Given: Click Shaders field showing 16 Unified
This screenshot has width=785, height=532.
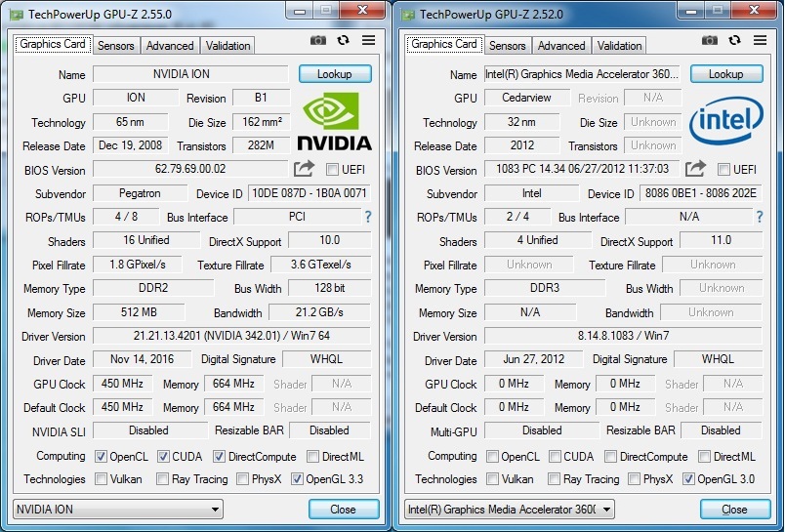Looking at the screenshot, I should (x=146, y=240).
